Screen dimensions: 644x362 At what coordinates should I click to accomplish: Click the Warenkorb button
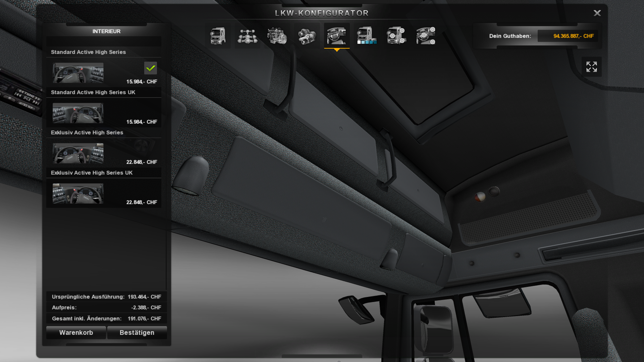76,333
